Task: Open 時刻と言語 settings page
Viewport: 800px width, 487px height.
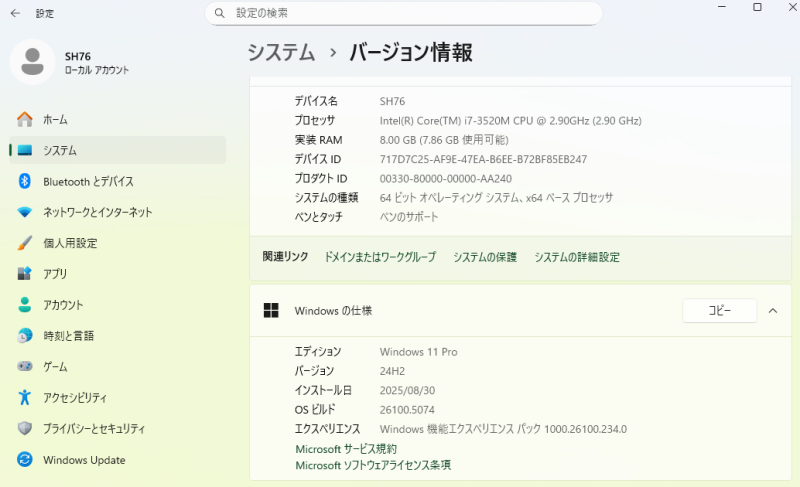Action: pyautogui.click(x=69, y=336)
